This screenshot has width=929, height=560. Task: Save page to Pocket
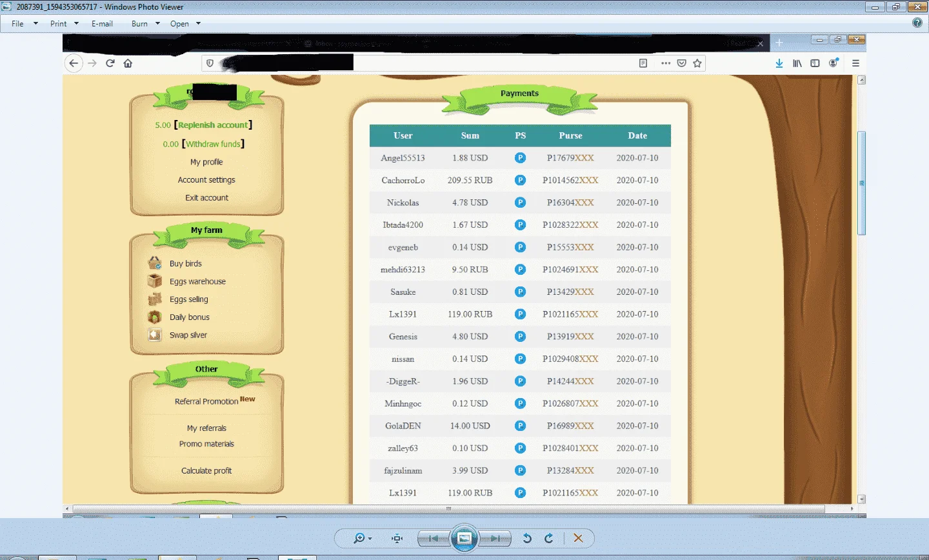(x=681, y=63)
